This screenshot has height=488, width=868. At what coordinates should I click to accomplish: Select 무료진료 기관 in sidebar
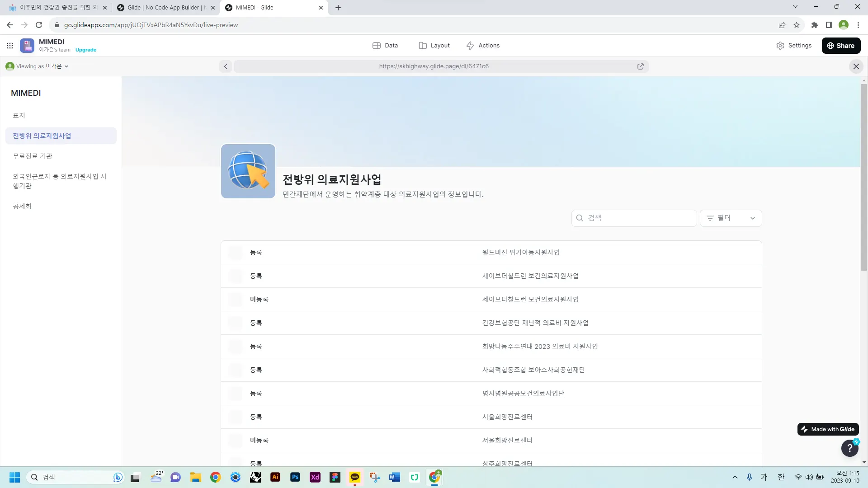tap(33, 156)
